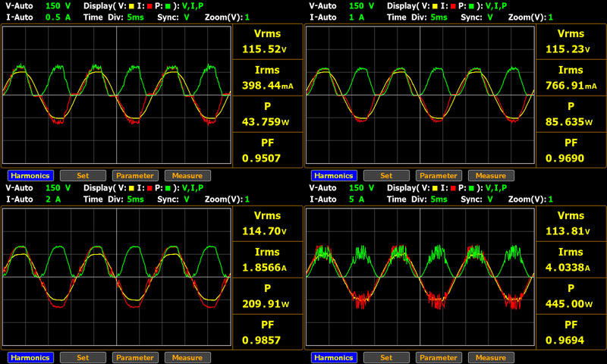Open Harmonics in the 0.5 A range panel
This screenshot has height=364, width=607.
click(x=30, y=176)
